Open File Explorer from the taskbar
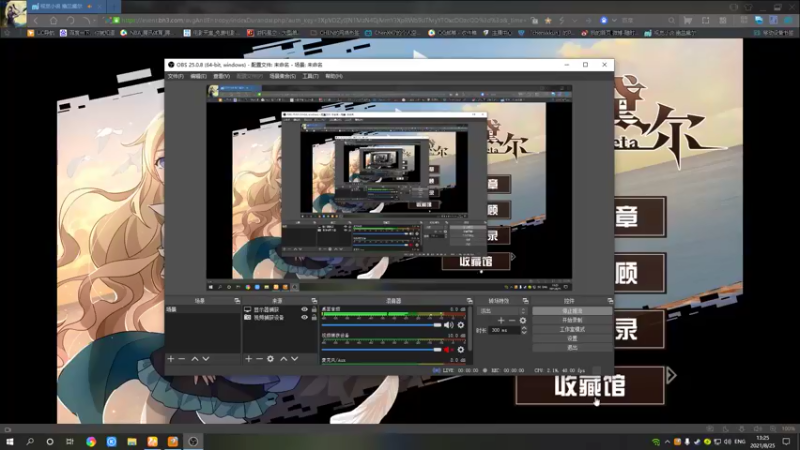 (x=132, y=441)
